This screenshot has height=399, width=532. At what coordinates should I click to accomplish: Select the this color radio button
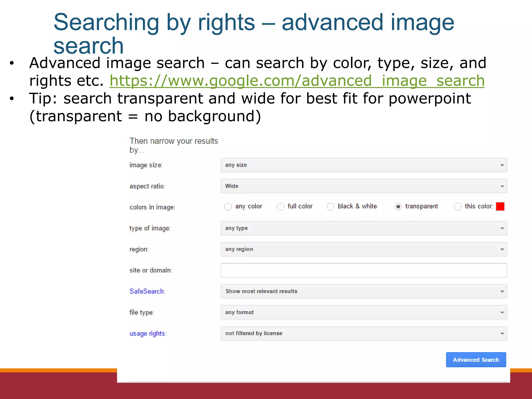click(458, 207)
